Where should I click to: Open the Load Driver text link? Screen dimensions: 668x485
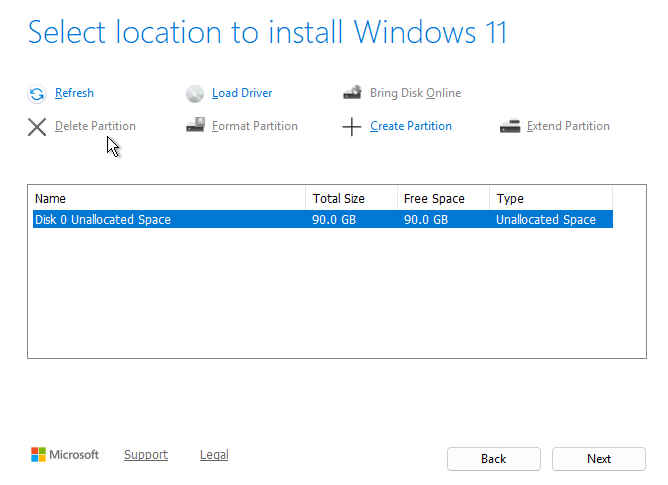click(242, 93)
